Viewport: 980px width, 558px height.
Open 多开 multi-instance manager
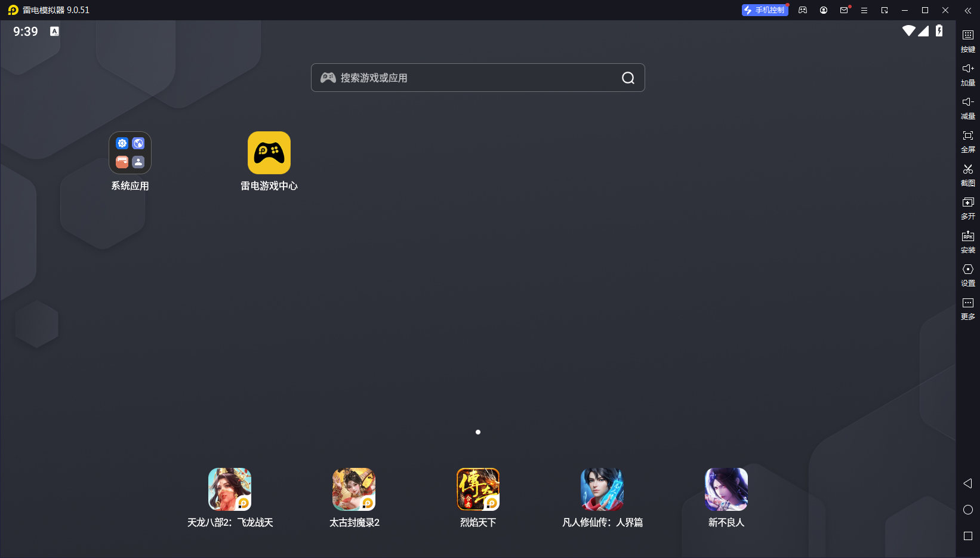click(968, 208)
